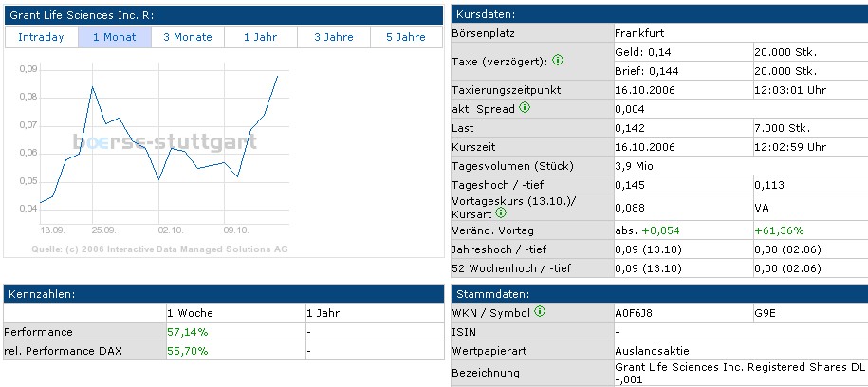Click the Frankfurt Börsenplatz value
This screenshot has height=387, width=868.
tap(640, 32)
